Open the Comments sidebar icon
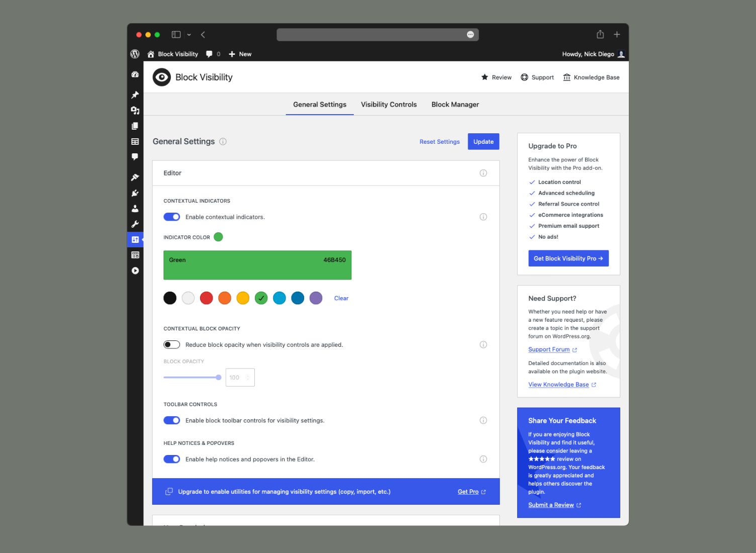The image size is (756, 553). [x=135, y=157]
